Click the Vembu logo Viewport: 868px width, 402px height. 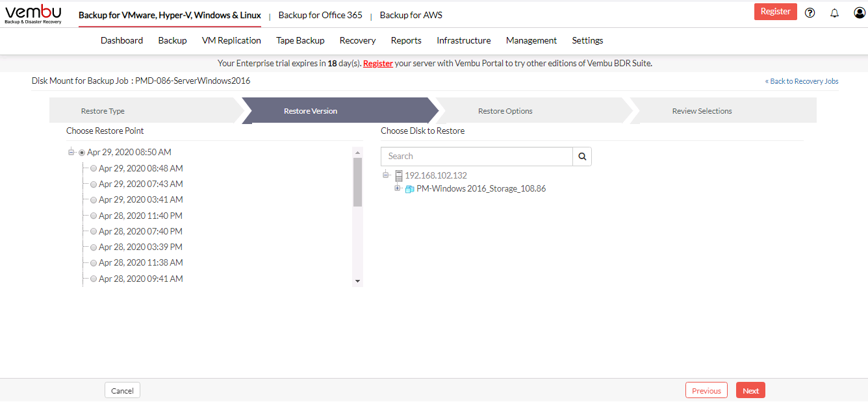[x=33, y=13]
